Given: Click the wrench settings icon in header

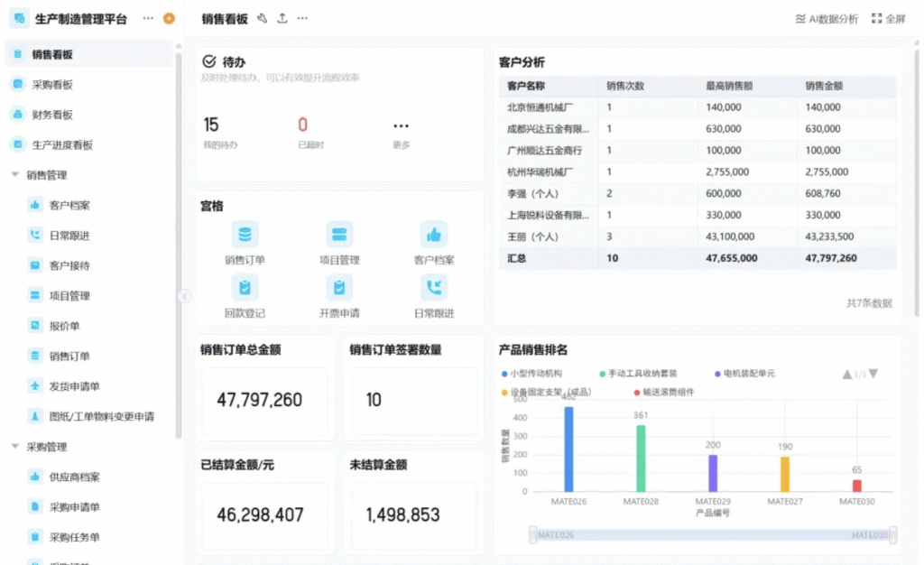Looking at the screenshot, I should click(x=263, y=18).
